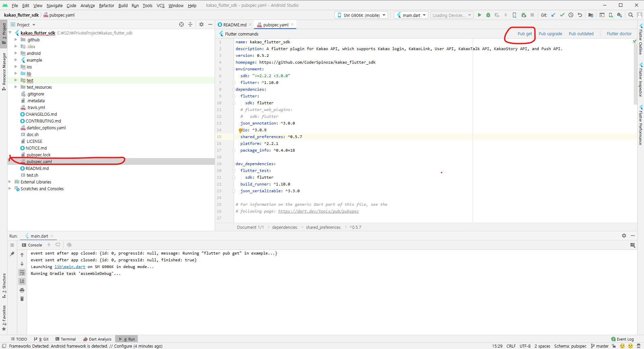
Task: Click Git update project arrow icon
Action: (x=553, y=15)
